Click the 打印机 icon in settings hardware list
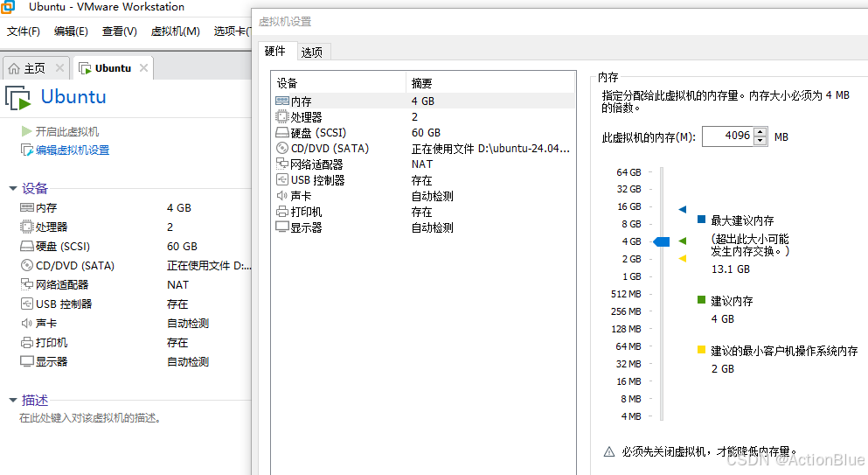Image resolution: width=868 pixels, height=475 pixels. (282, 212)
